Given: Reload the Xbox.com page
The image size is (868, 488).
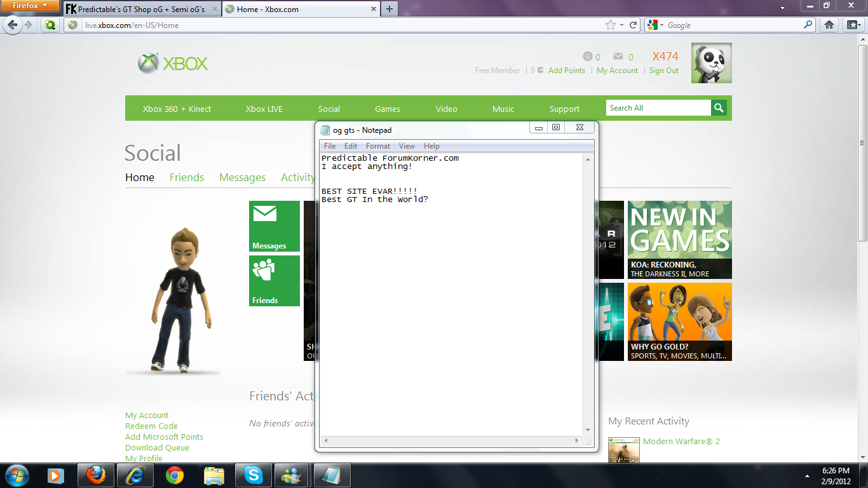Looking at the screenshot, I should coord(633,25).
